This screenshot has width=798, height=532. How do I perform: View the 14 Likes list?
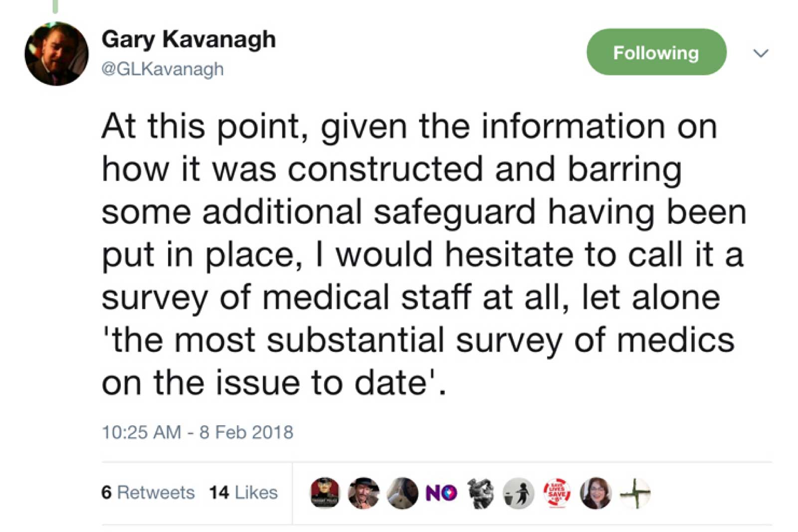click(x=243, y=493)
